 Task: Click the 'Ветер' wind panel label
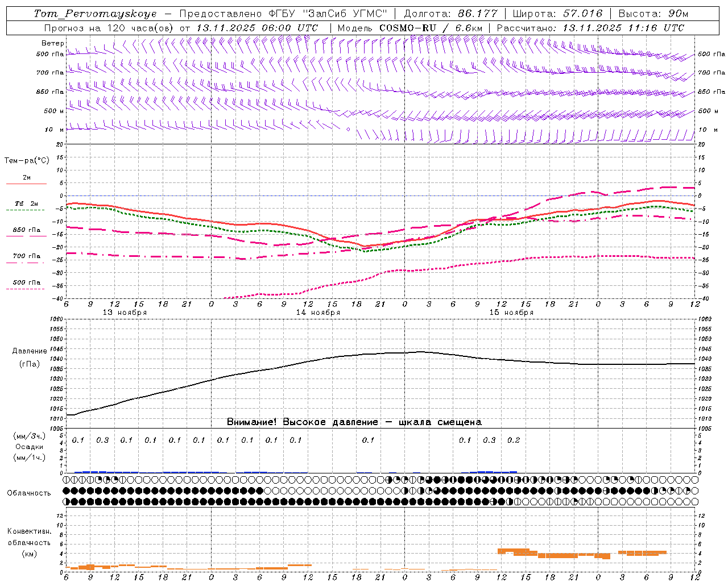click(52, 43)
